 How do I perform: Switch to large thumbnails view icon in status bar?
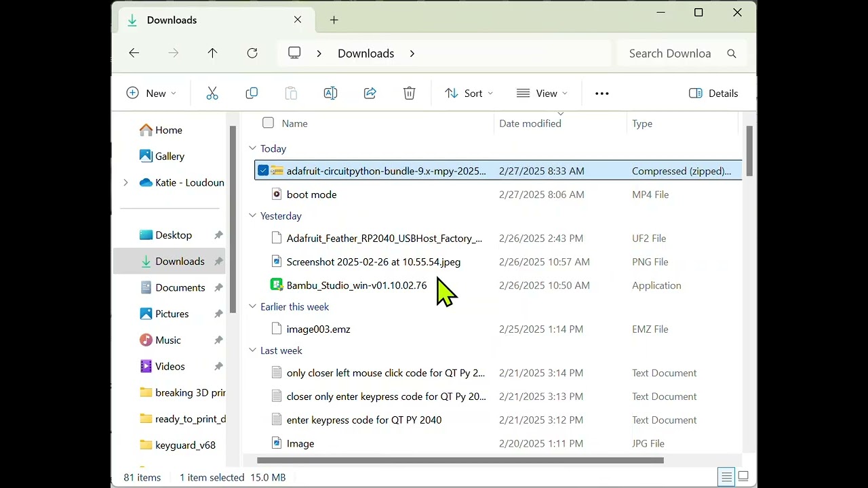click(743, 477)
